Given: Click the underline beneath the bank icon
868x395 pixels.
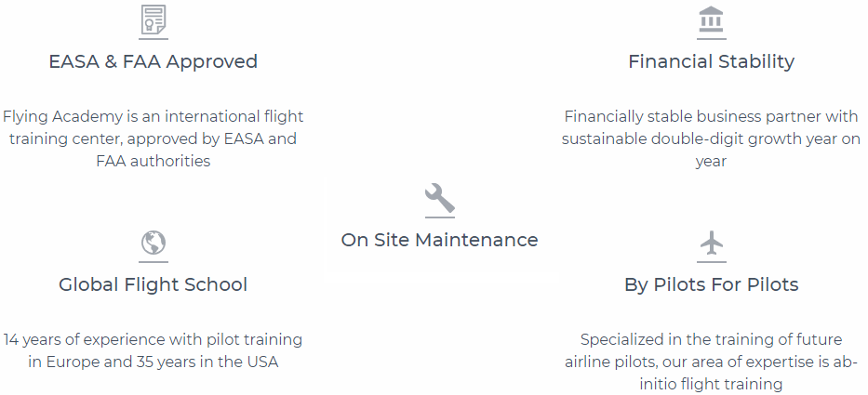Looking at the screenshot, I should (712, 39).
